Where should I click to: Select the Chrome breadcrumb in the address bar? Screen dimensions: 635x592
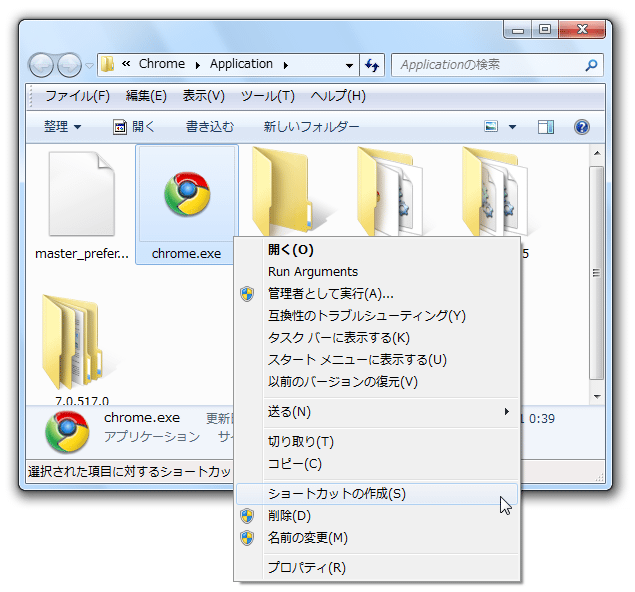[x=162, y=64]
